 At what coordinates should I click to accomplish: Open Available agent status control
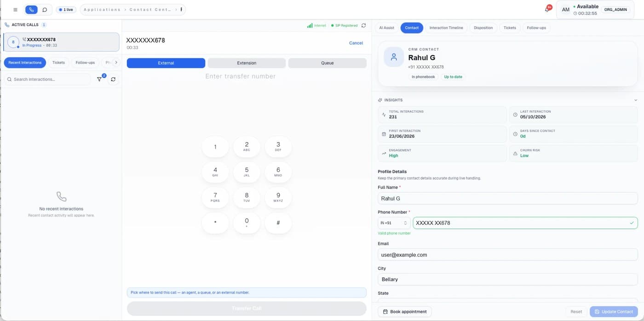coord(586,10)
